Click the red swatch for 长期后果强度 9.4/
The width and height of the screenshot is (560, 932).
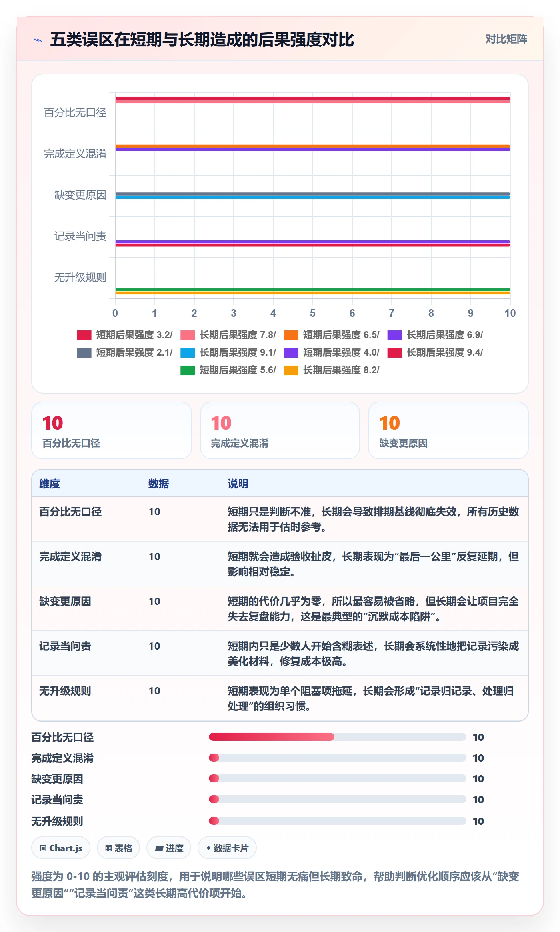[x=394, y=352]
